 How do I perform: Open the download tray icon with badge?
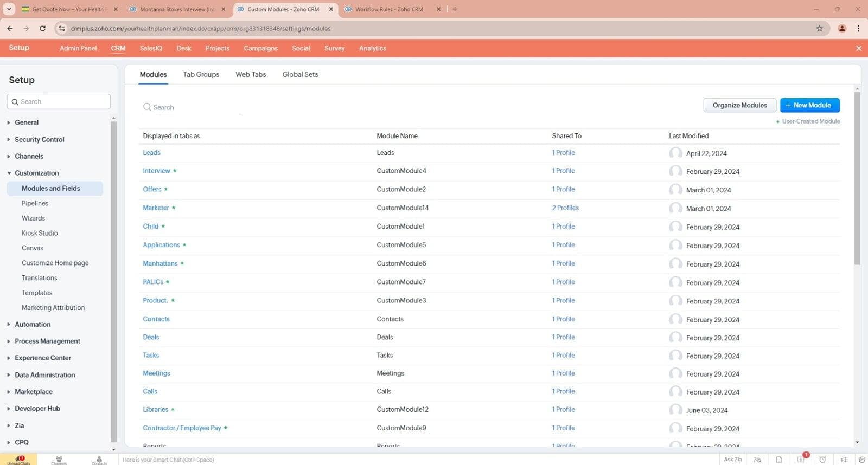coord(801,460)
